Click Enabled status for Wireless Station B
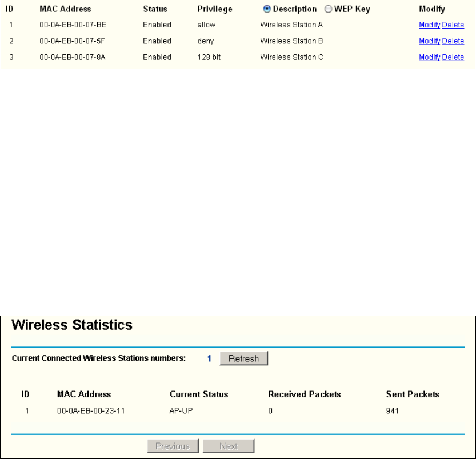This screenshot has width=476, height=459. pos(157,41)
